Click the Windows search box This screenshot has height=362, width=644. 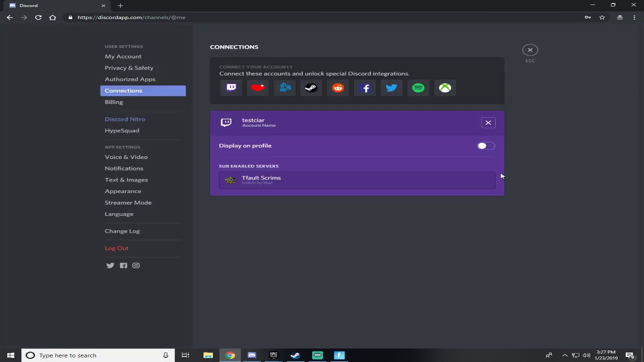point(98,355)
